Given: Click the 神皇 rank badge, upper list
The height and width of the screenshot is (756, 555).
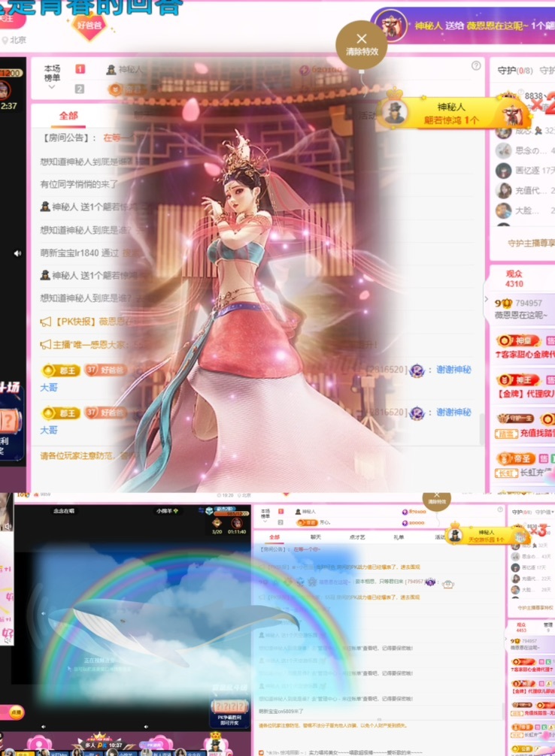Looking at the screenshot, I should click(518, 341).
